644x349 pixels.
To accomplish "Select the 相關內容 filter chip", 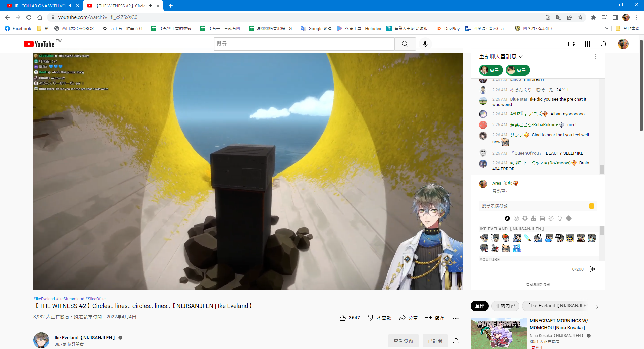I will click(505, 306).
